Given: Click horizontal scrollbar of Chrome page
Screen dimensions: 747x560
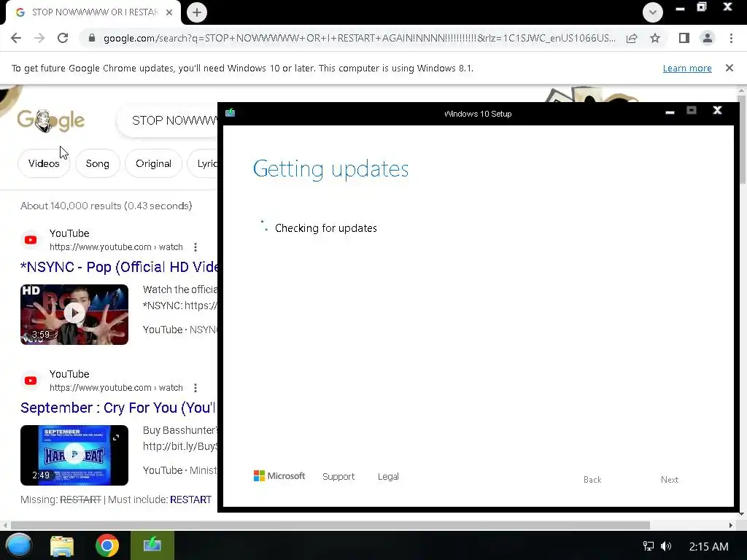Looking at the screenshot, I should tap(330, 525).
